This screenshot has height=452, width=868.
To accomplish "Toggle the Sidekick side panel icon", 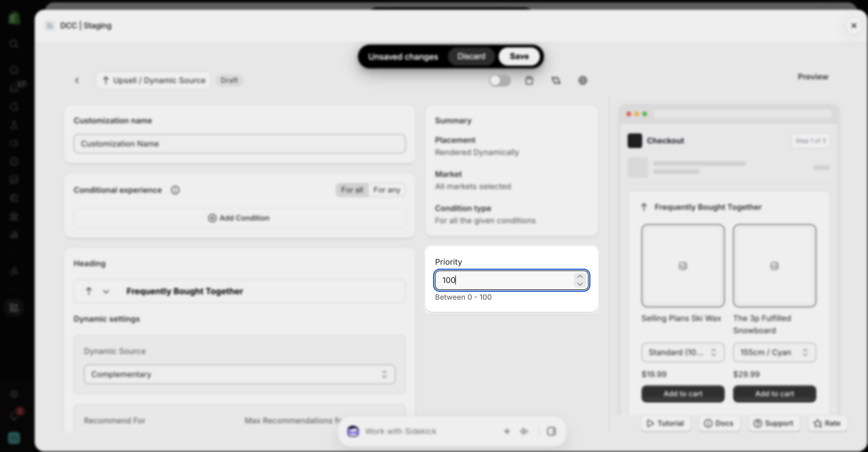I will pyautogui.click(x=551, y=431).
